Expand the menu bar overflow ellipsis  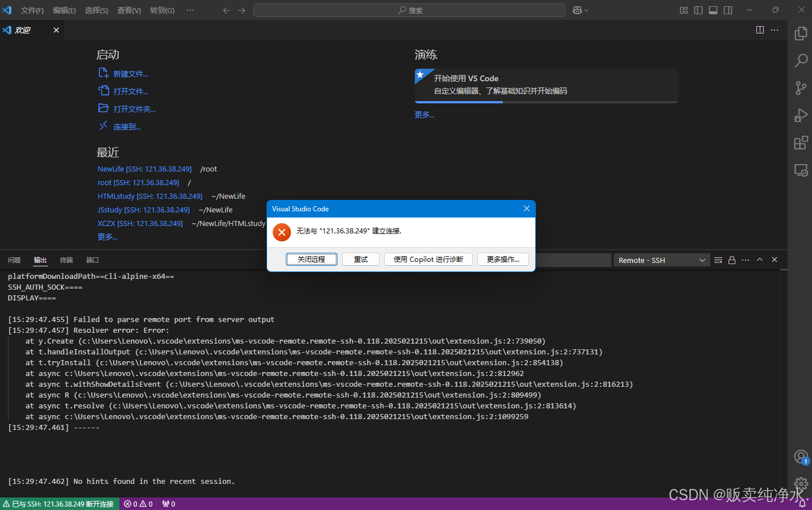coord(190,10)
